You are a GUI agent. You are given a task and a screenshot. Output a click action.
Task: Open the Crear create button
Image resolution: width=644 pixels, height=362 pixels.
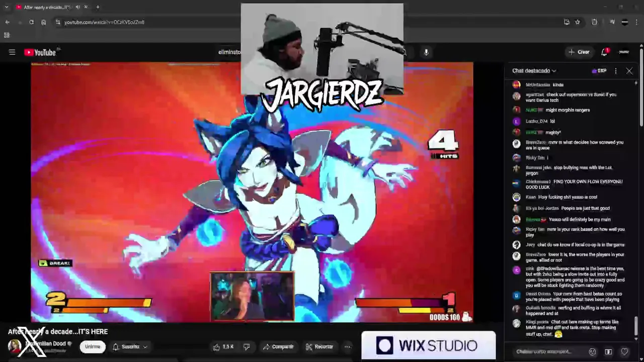pos(579,52)
